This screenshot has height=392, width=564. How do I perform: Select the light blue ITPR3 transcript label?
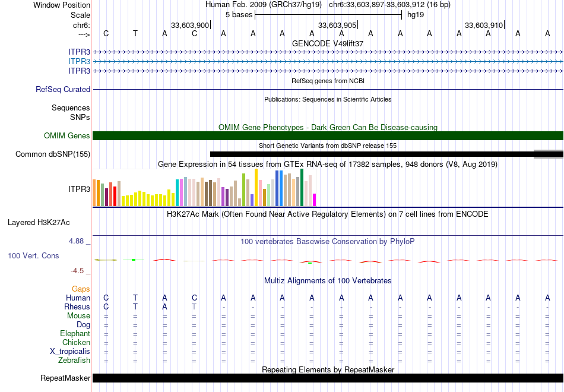[79, 62]
